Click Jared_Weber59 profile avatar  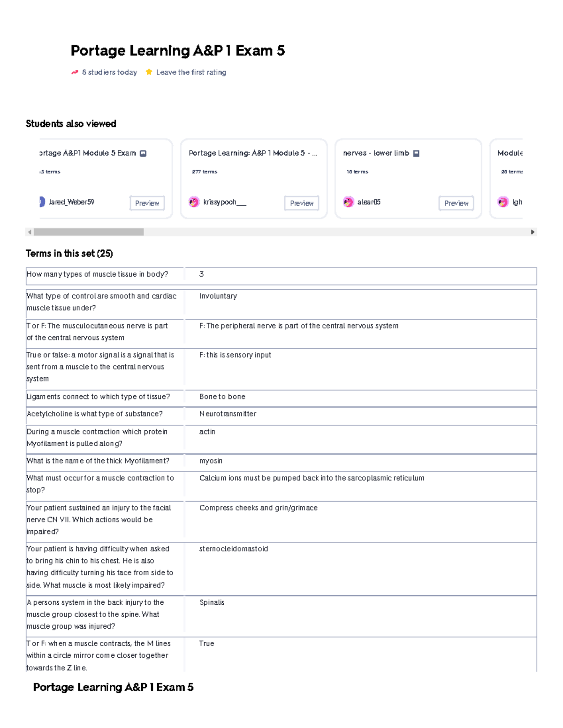coord(42,202)
